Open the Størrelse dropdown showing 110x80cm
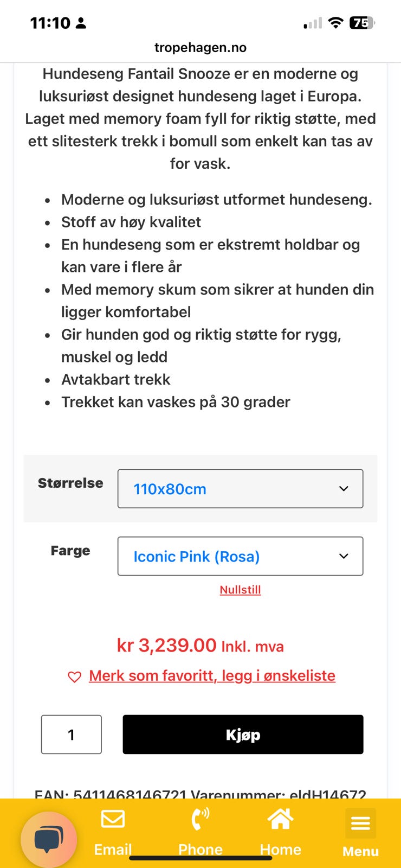Screen dimensions: 401x868 click(x=240, y=489)
